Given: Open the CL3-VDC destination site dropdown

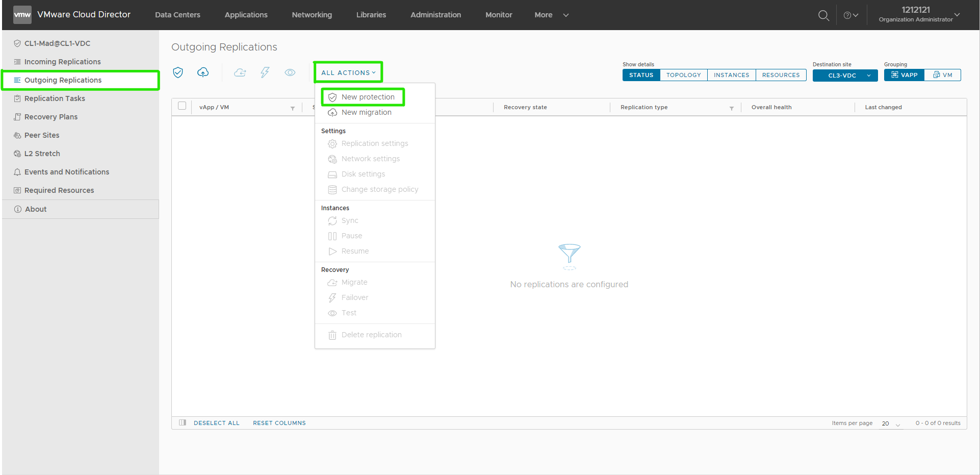Looking at the screenshot, I should coord(845,76).
